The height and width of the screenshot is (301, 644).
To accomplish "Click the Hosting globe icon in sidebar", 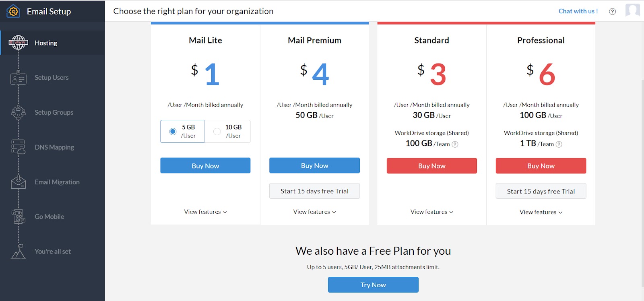I will point(18,43).
